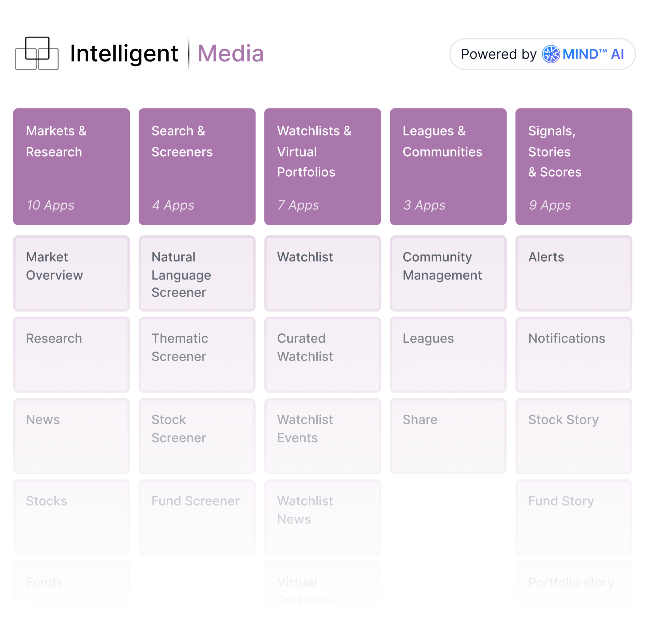Launch the Natural Language Screener app
Viewport: 651px width, 644px height.
197,273
